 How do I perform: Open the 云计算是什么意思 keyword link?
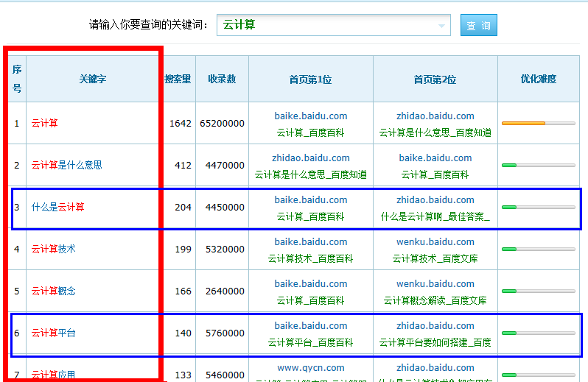pos(66,165)
